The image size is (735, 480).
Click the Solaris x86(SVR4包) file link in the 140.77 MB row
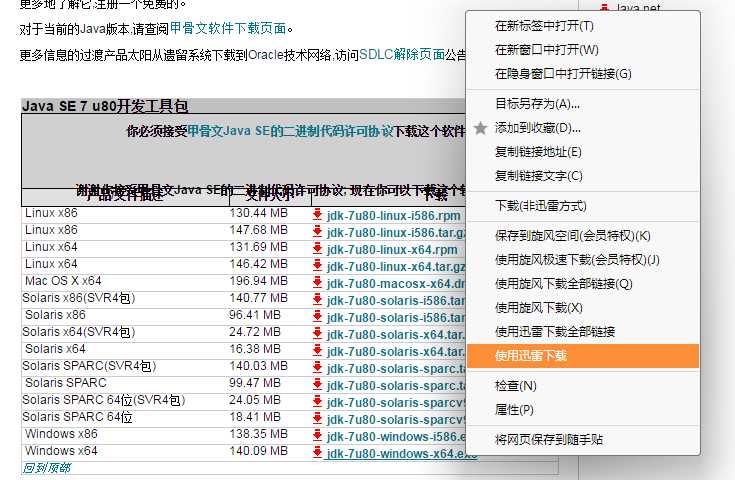(396, 300)
